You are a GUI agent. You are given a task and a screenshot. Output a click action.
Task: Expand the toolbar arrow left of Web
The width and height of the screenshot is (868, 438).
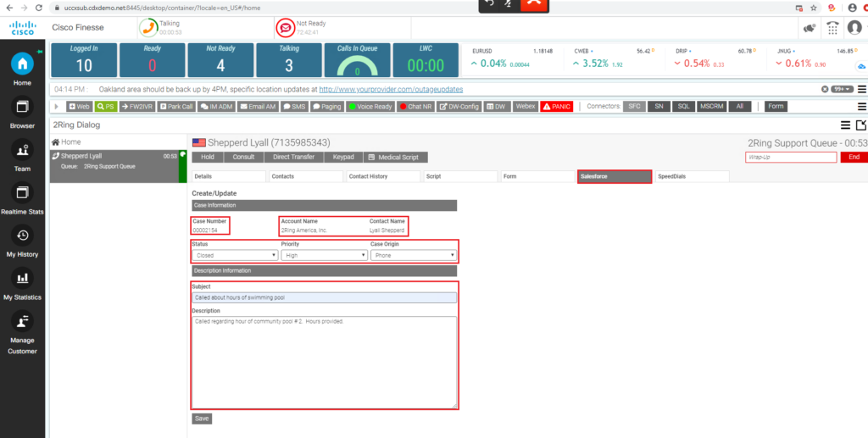click(57, 107)
